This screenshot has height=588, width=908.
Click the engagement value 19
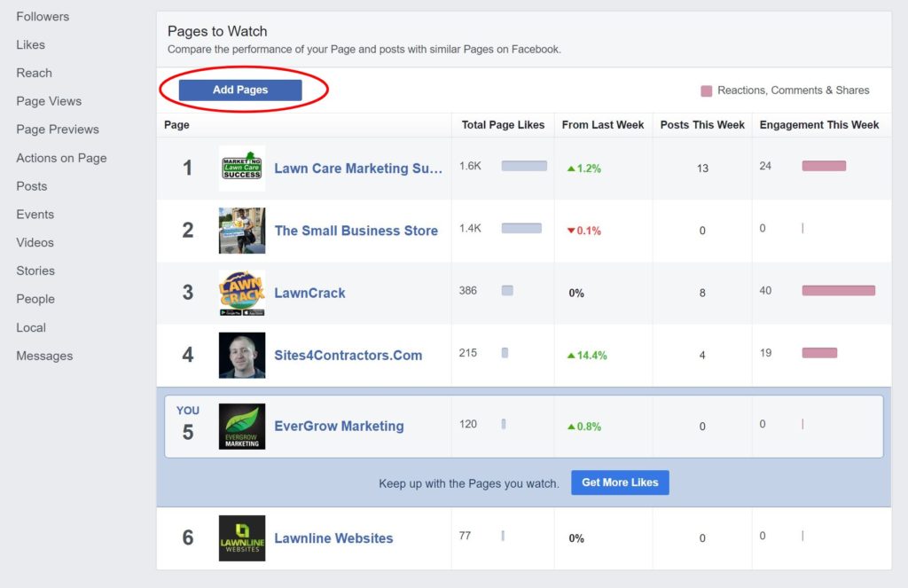pyautogui.click(x=765, y=353)
